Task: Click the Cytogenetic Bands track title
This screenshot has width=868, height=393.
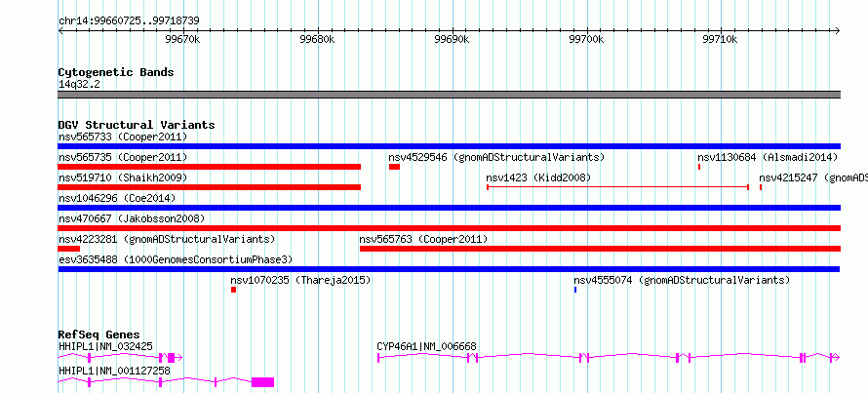Action: click(116, 72)
